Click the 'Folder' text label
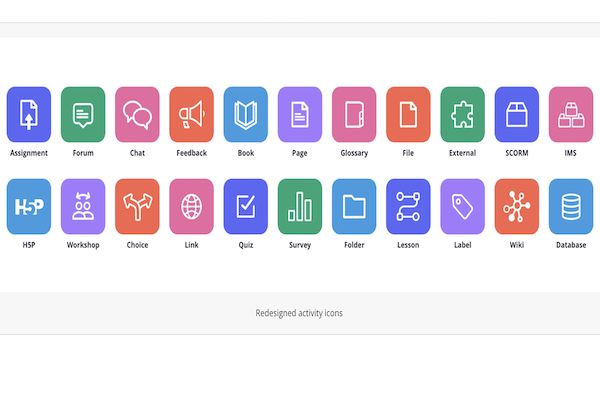Image resolution: width=600 pixels, height=400 pixels. [354, 245]
